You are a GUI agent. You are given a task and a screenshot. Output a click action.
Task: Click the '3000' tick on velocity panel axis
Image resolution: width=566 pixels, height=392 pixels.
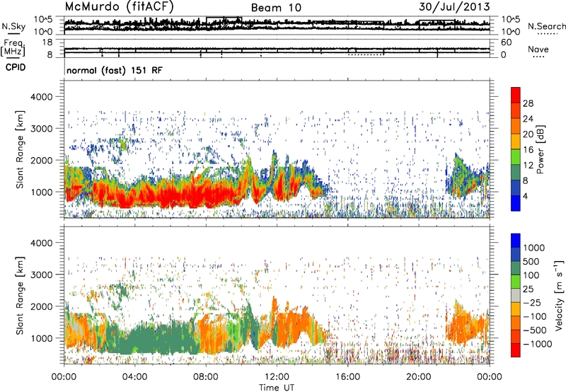tap(41, 275)
